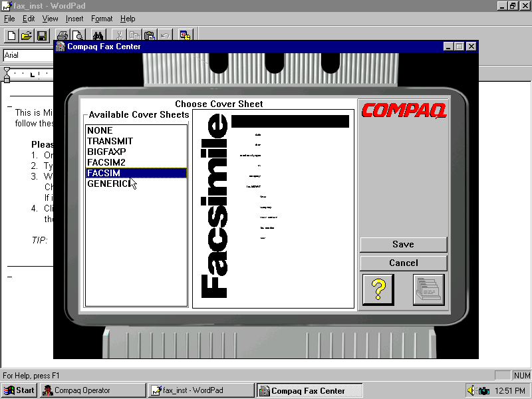Click the WordPad title bar document icon
The height and width of the screenshot is (399, 532).
(7, 6)
